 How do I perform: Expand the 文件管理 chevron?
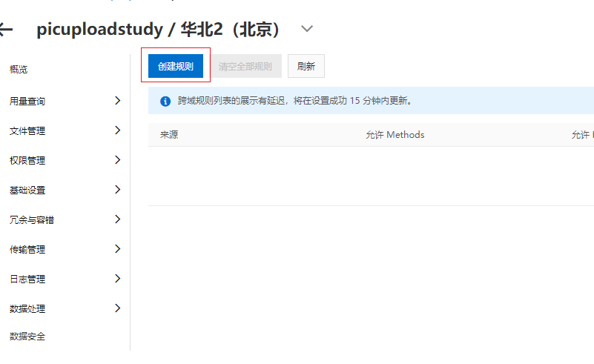click(x=117, y=130)
